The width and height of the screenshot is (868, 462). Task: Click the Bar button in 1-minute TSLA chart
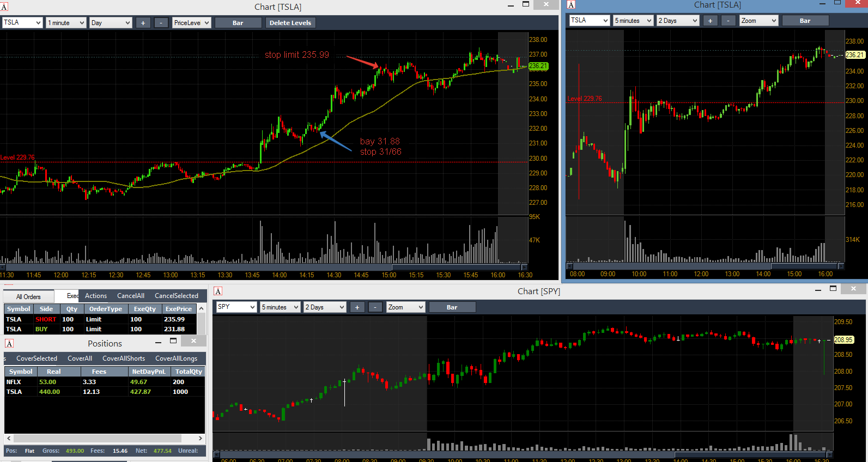[x=238, y=23]
